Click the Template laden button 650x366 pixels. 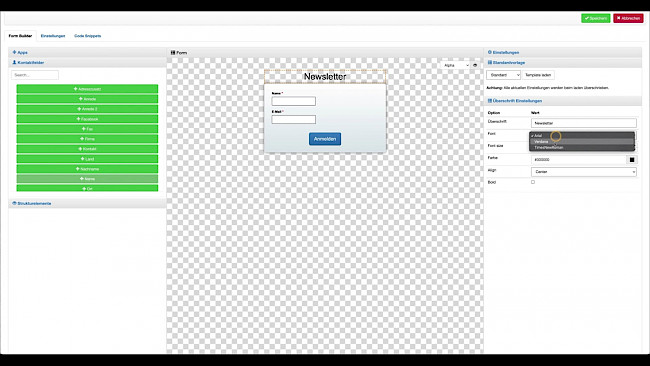pos(538,75)
